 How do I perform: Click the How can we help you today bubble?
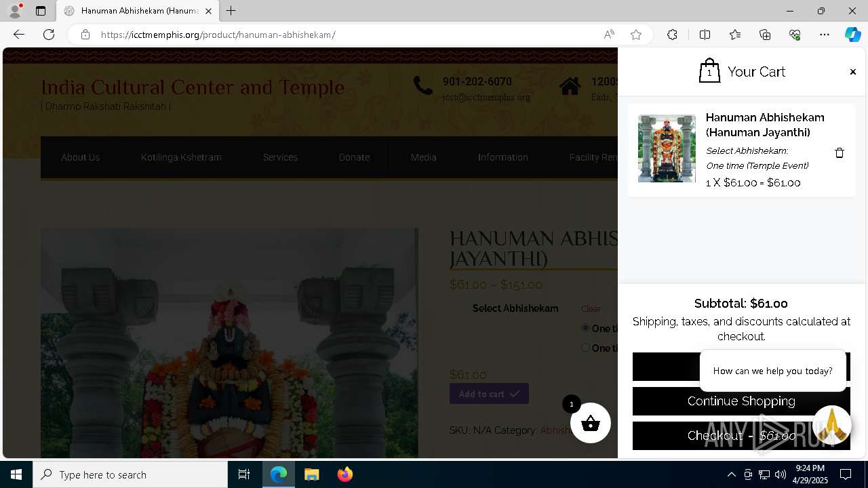(x=772, y=371)
